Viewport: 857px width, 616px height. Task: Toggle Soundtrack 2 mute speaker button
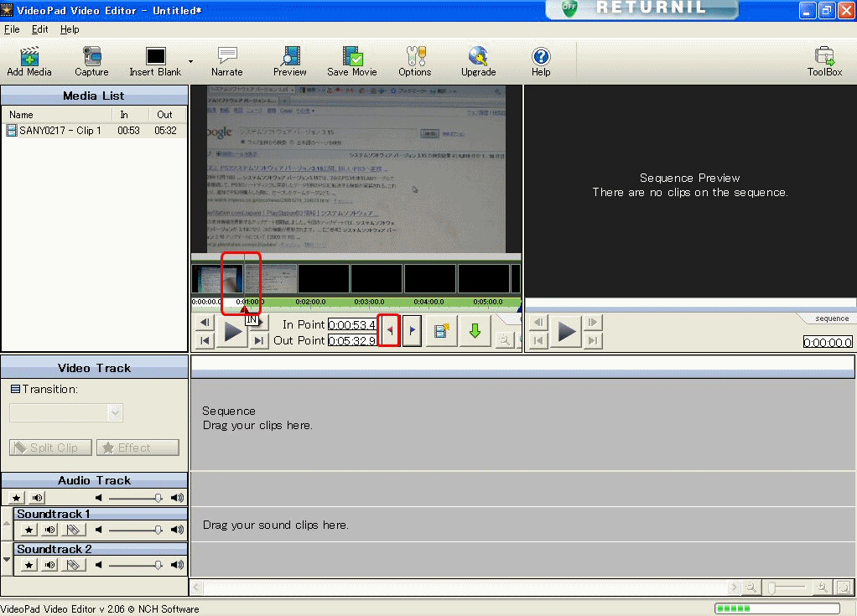coord(49,565)
